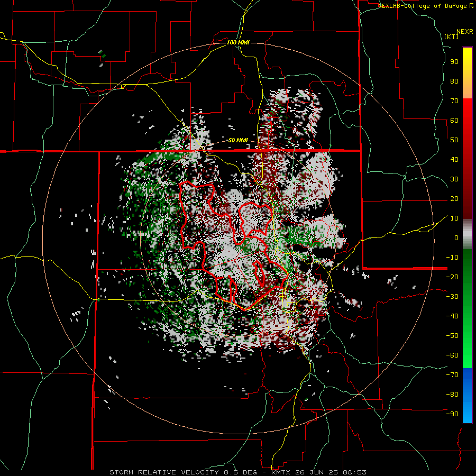Click the -90 knot scale label
Image resolution: width=476 pixels, height=476 pixels.
pos(452,414)
